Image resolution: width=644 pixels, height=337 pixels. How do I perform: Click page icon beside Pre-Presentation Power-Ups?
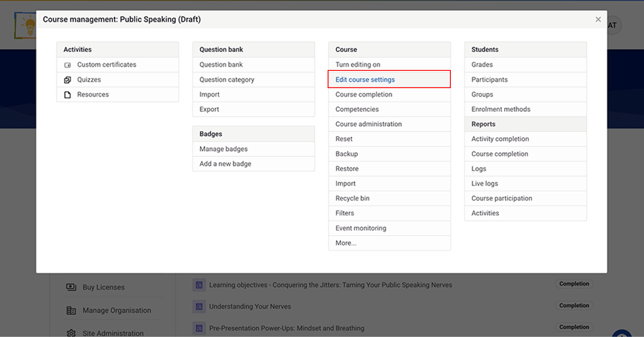tap(199, 328)
